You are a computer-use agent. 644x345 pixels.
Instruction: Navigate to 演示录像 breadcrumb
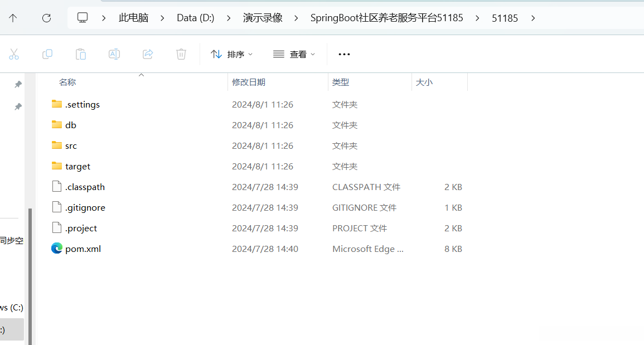[x=263, y=18]
